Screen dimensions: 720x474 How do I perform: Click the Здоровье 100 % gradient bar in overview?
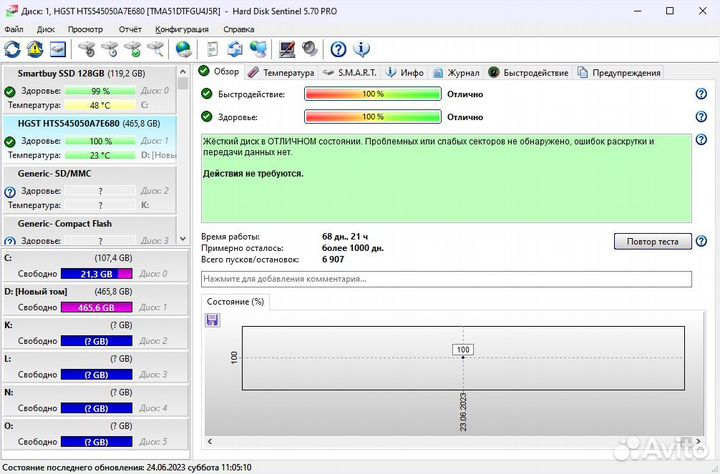click(372, 117)
